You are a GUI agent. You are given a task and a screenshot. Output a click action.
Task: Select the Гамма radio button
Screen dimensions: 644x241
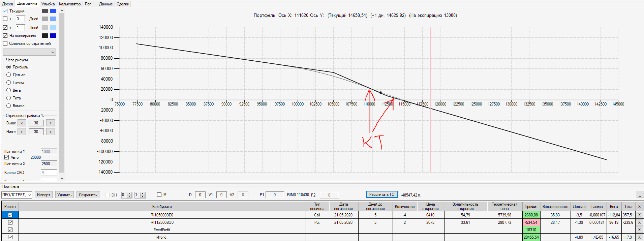[9, 83]
